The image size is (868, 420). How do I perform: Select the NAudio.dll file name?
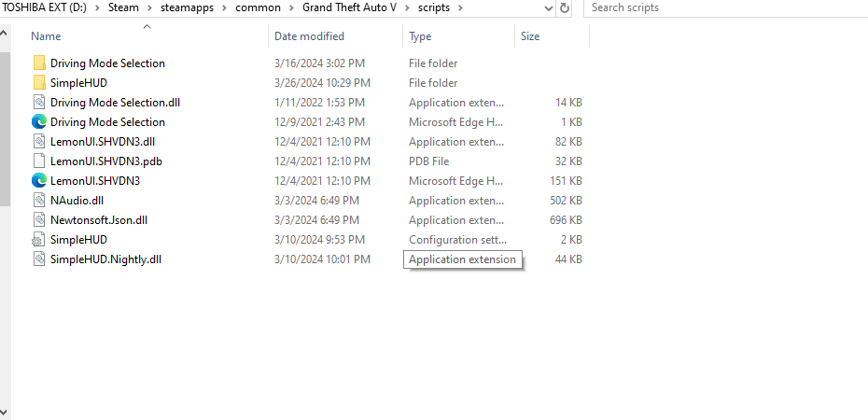tap(77, 201)
